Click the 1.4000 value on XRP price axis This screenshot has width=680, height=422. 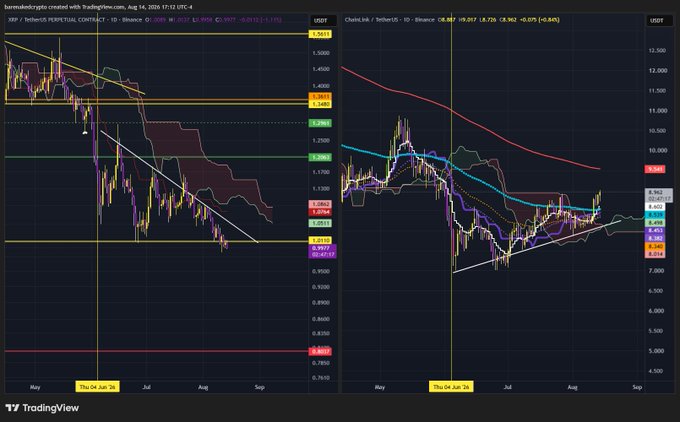coord(320,86)
